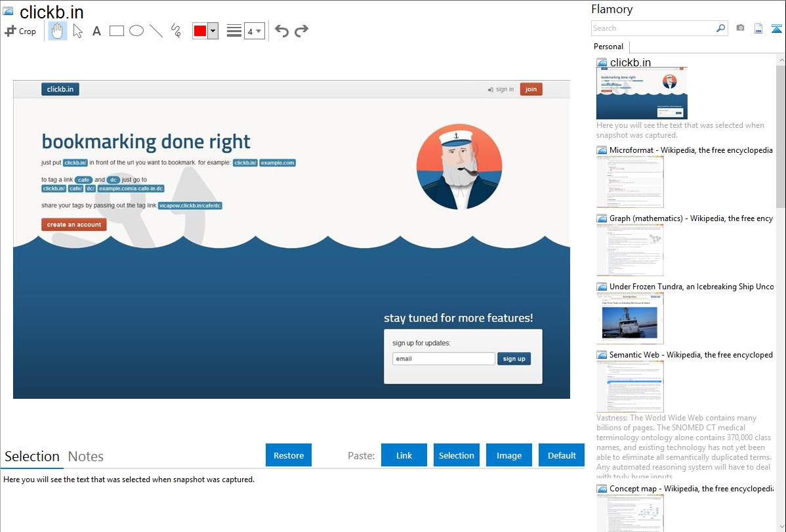This screenshot has width=786, height=532.
Task: Click the orange join button in snapshot
Action: 531,89
